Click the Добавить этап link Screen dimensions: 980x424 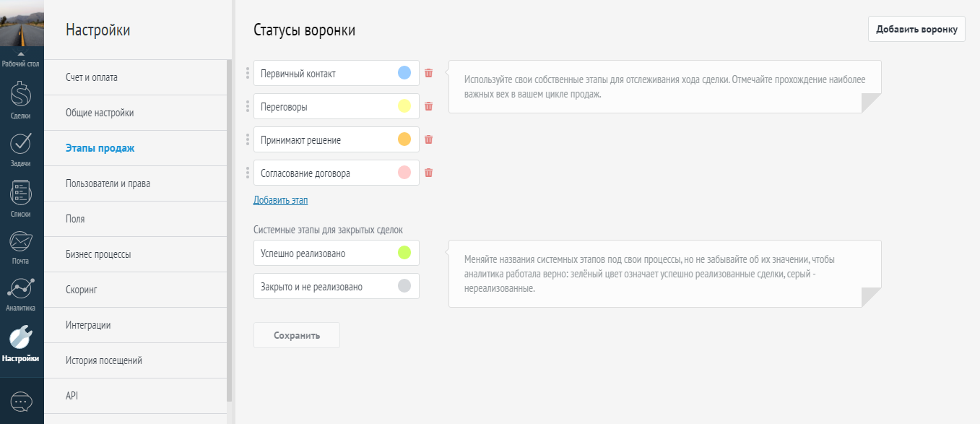279,200
